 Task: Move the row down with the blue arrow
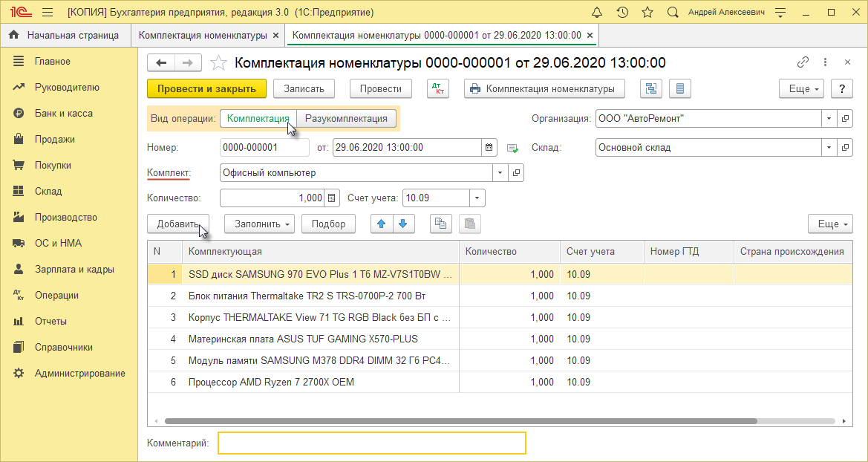[x=402, y=224]
